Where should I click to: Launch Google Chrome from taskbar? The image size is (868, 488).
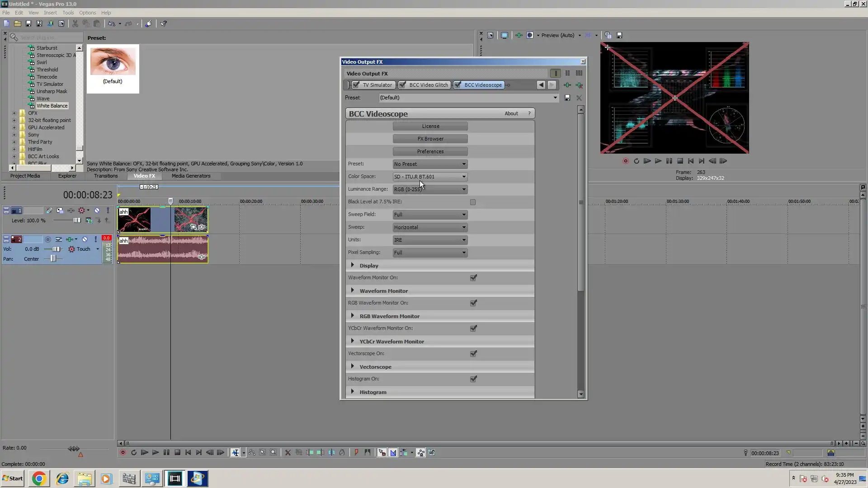click(39, 479)
